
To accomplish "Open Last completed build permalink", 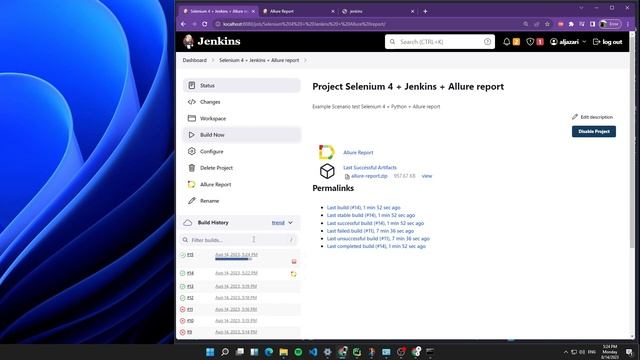I will tap(376, 246).
